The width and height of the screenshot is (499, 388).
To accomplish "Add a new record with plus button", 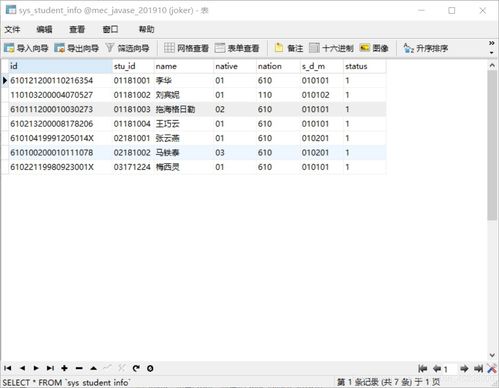I will click(x=64, y=368).
